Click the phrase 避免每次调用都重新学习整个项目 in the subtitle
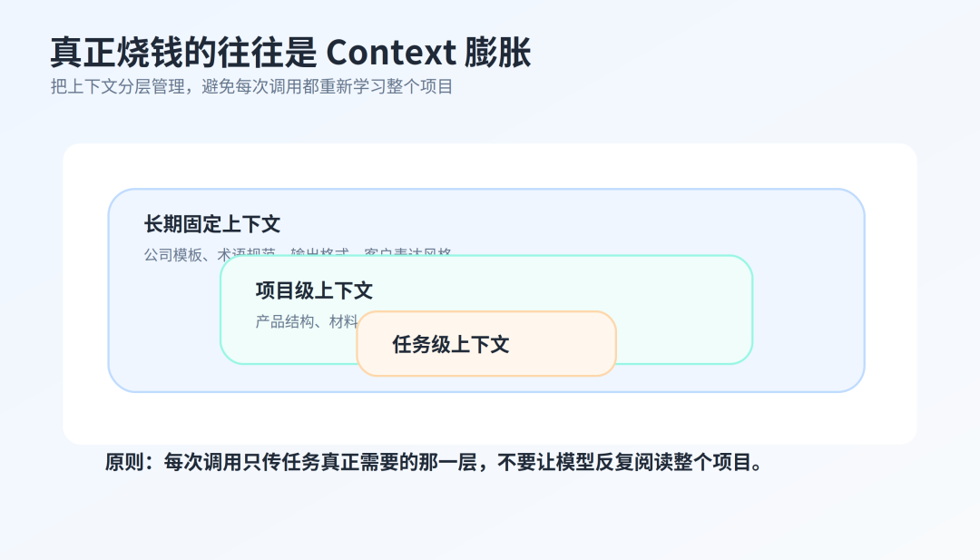The image size is (980, 560). (327, 86)
